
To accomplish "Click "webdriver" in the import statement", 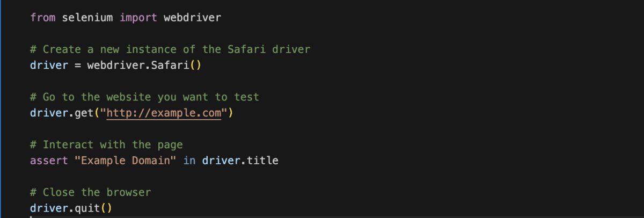I will pyautogui.click(x=192, y=18).
